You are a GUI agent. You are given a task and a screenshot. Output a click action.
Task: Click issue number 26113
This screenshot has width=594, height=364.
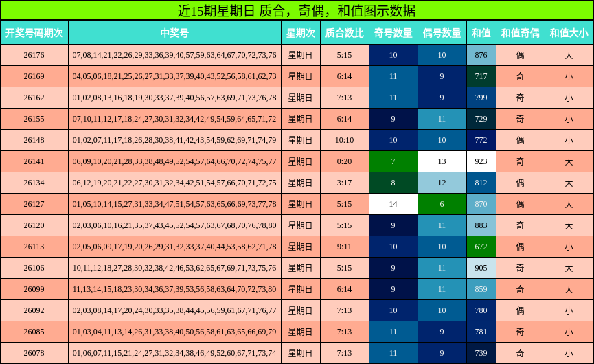point(34,247)
